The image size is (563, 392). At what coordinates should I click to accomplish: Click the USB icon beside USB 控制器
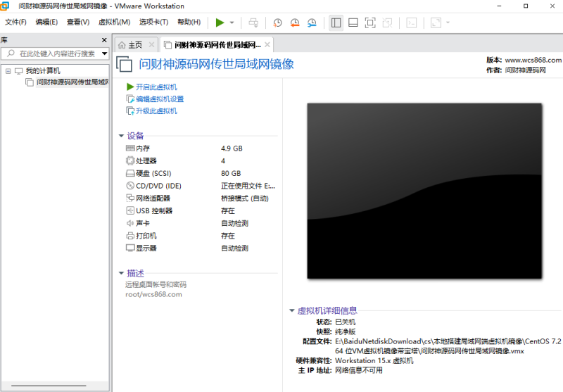(x=130, y=210)
